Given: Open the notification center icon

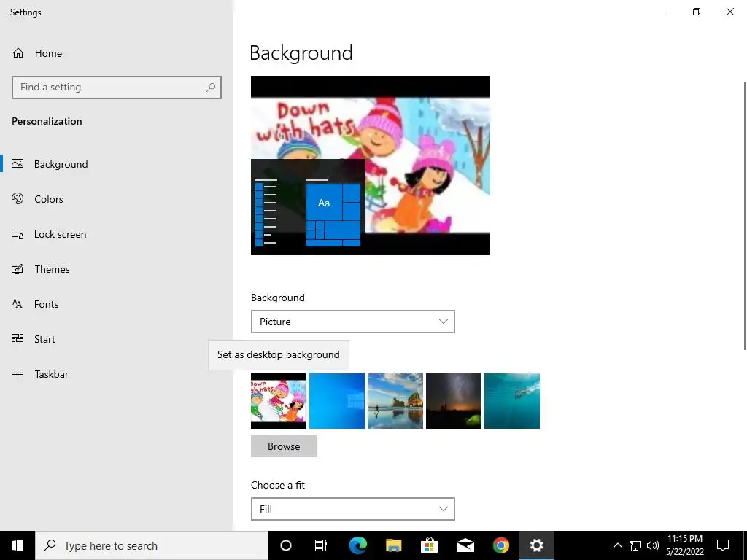Looking at the screenshot, I should pyautogui.click(x=723, y=545).
